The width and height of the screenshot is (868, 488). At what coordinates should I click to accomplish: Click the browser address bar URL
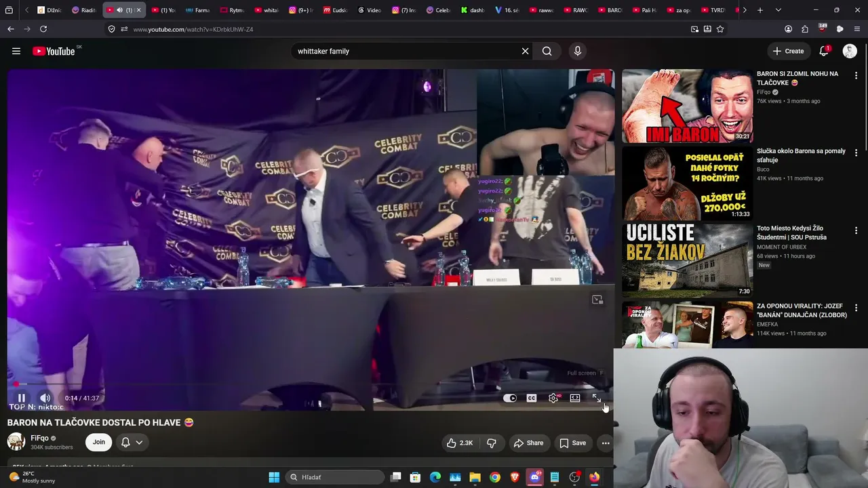193,29
